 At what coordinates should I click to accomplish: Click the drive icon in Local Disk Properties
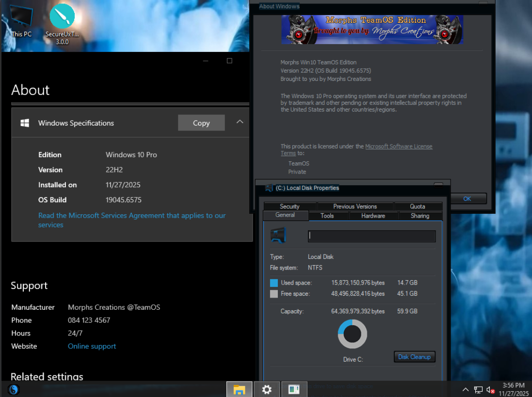click(x=278, y=235)
